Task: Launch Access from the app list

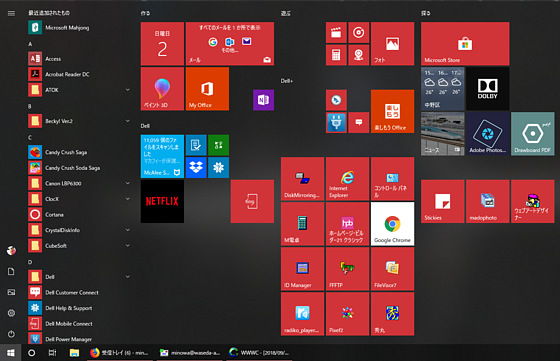Action: click(79, 59)
